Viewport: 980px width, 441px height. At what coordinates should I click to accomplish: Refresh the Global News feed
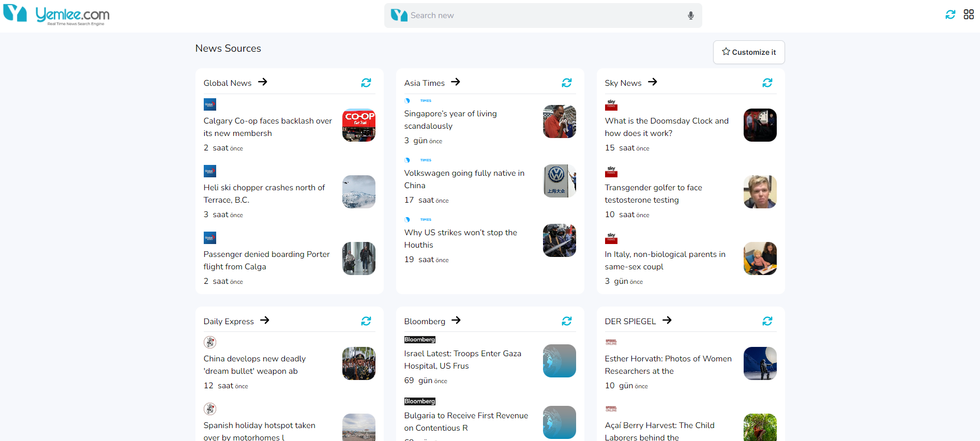pos(366,83)
